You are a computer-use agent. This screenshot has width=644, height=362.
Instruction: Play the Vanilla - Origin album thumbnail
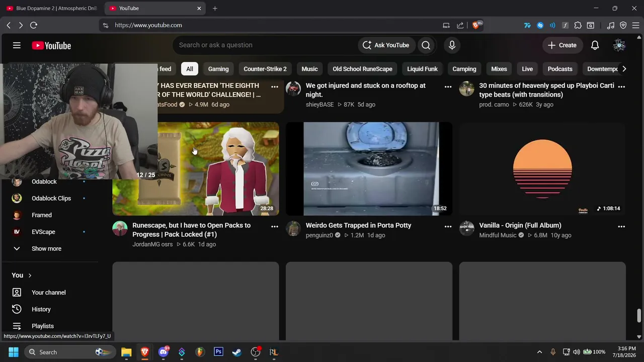pos(542,169)
